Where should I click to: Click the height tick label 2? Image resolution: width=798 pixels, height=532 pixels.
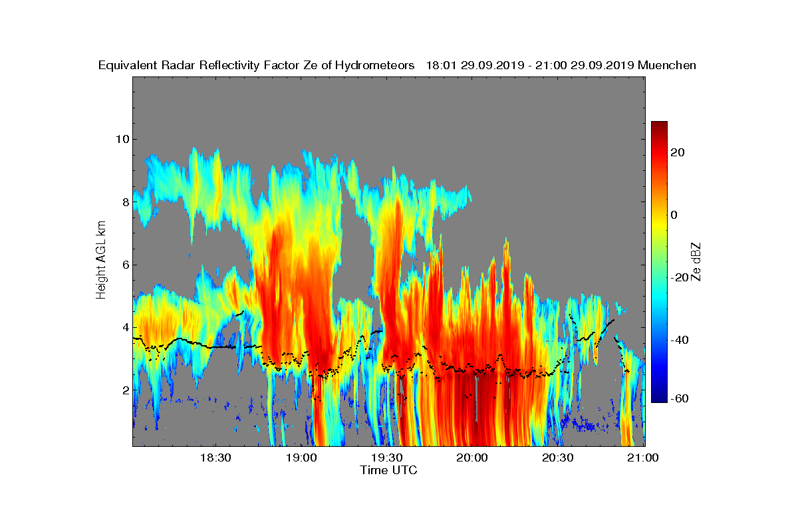pos(125,390)
